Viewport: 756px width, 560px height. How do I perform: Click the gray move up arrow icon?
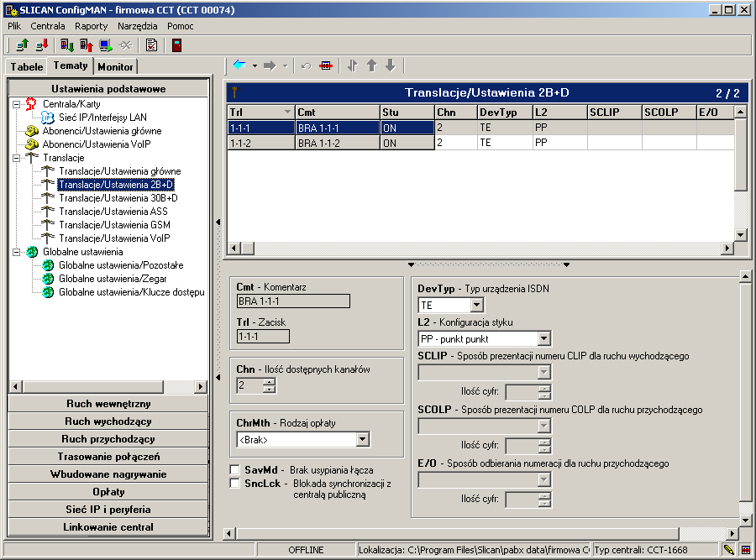(372, 65)
